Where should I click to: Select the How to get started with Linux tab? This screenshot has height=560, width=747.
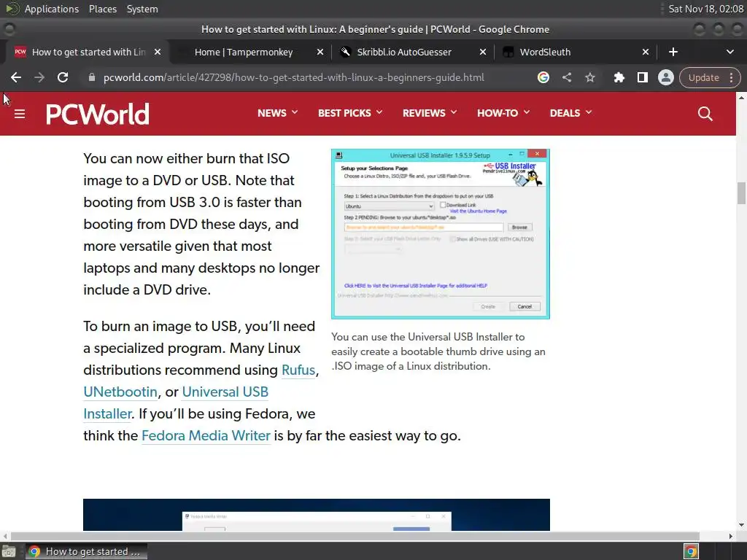coord(88,52)
